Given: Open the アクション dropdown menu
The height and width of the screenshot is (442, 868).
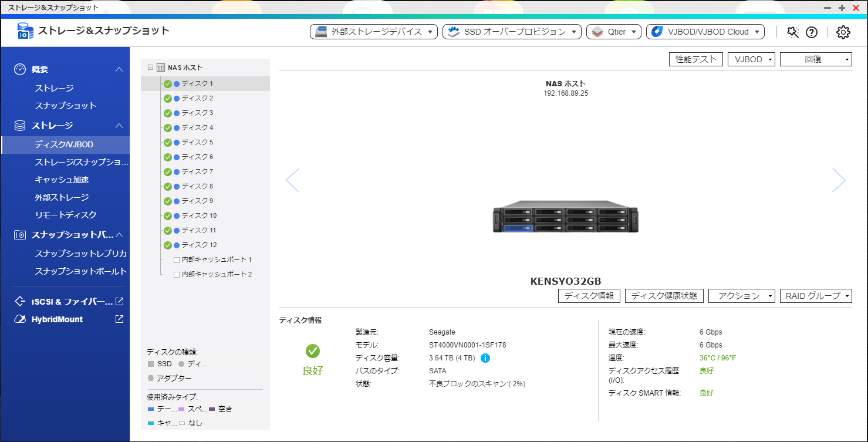Looking at the screenshot, I should [741, 296].
